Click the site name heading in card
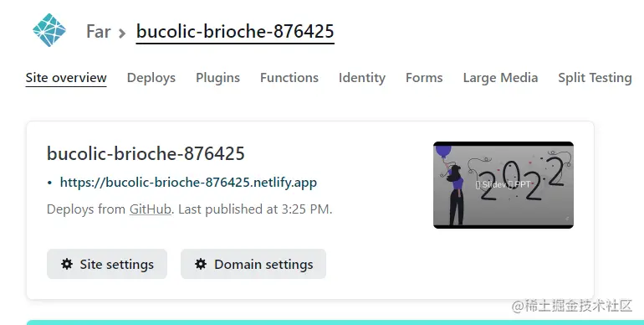The width and height of the screenshot is (644, 325). tap(146, 153)
